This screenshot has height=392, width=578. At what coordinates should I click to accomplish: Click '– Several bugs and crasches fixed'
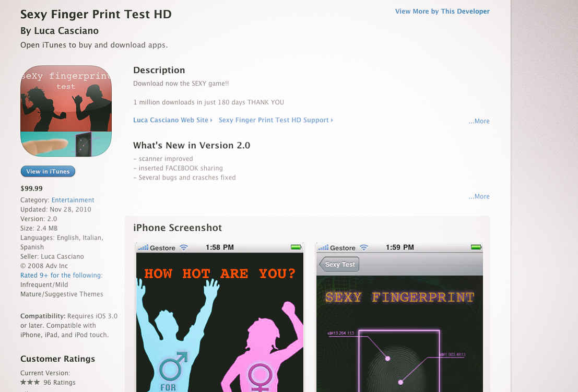click(184, 177)
